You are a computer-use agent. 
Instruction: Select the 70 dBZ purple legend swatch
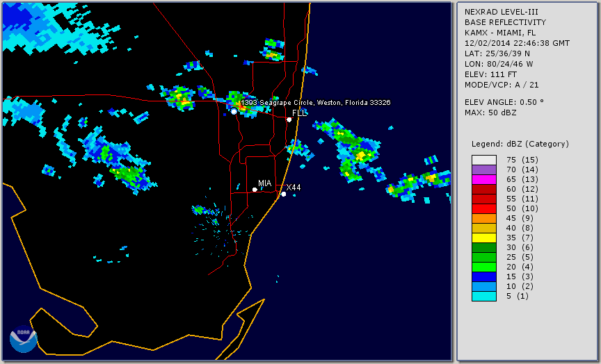[483, 169]
